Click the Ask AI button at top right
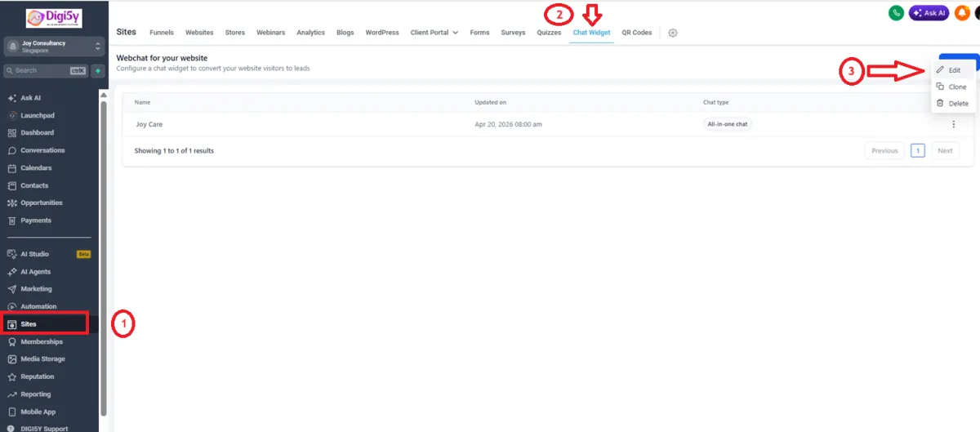Viewport: 980px width, 432px height. [x=929, y=13]
